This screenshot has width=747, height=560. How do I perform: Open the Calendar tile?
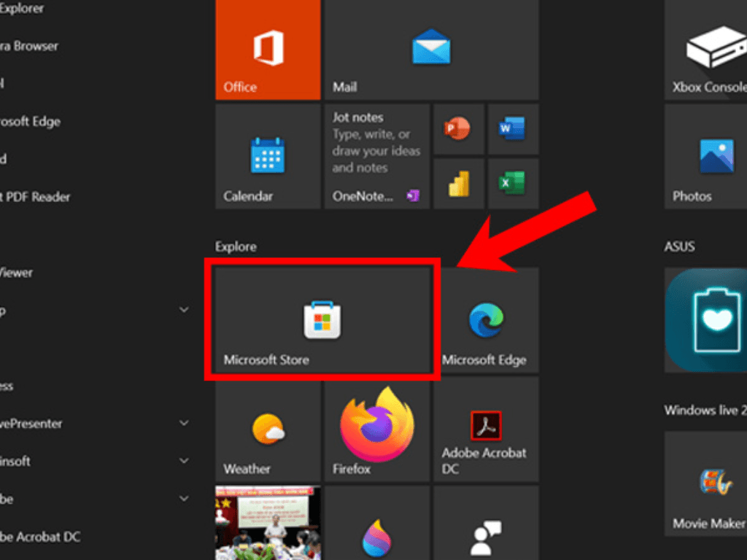268,156
